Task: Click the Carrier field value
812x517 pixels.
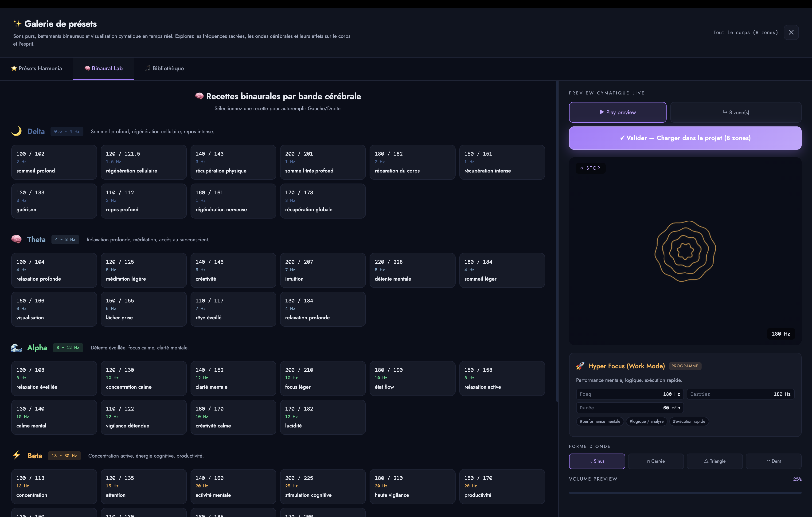Action: [x=741, y=394]
